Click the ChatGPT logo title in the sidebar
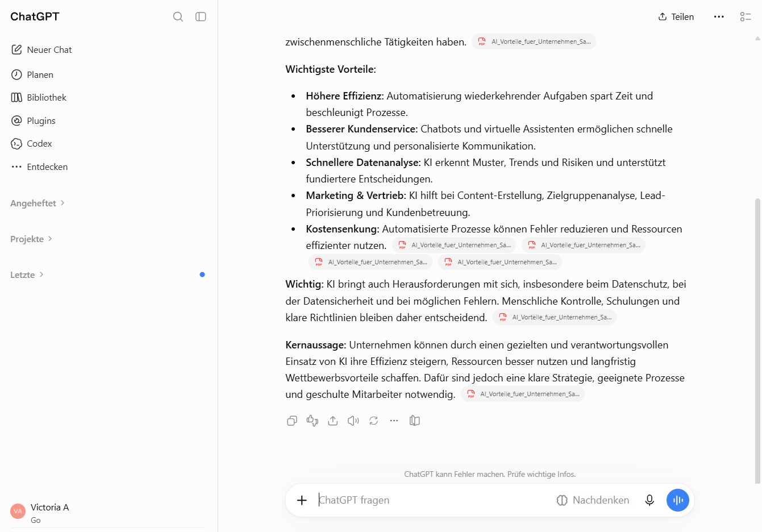This screenshot has width=762, height=532. pos(35,16)
